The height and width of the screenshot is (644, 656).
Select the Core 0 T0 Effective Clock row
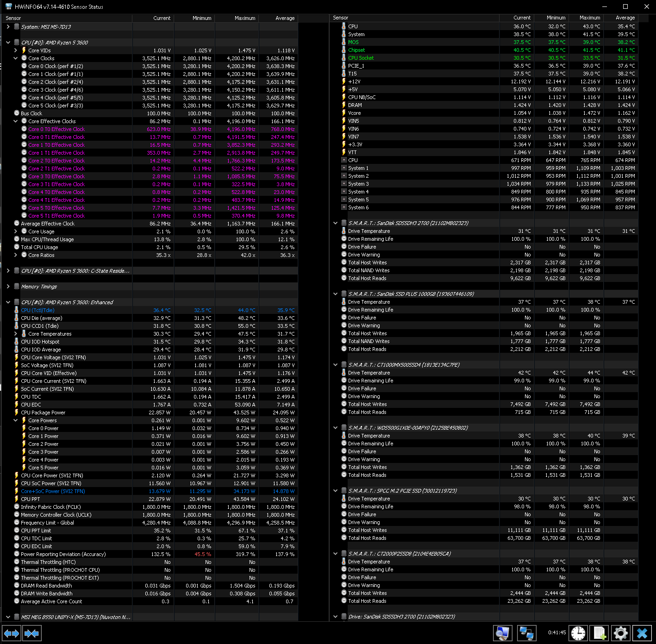coord(150,129)
